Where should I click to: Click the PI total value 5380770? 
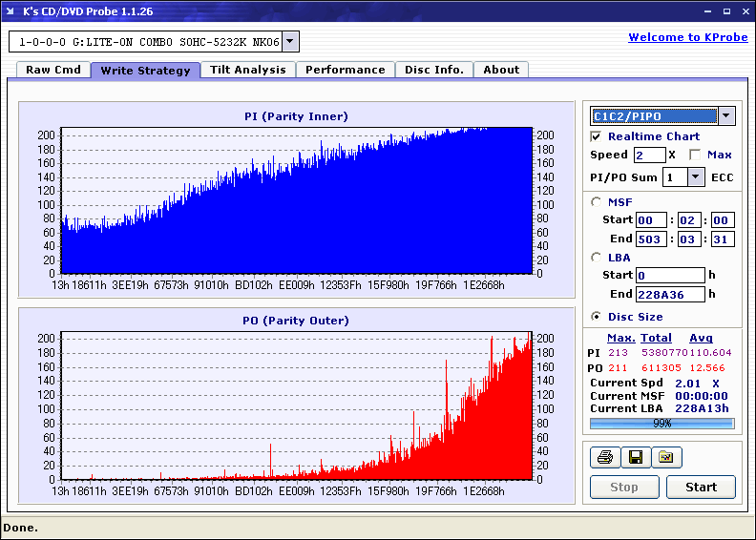tap(664, 353)
